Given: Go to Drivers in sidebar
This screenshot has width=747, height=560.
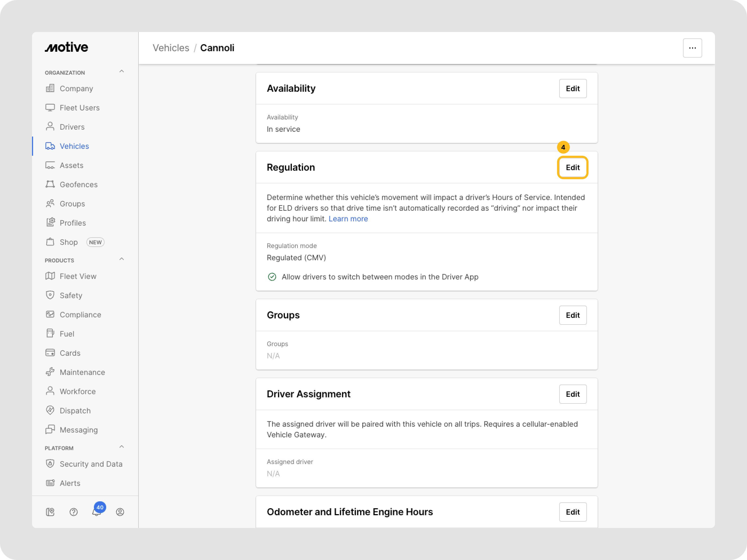Looking at the screenshot, I should point(72,127).
